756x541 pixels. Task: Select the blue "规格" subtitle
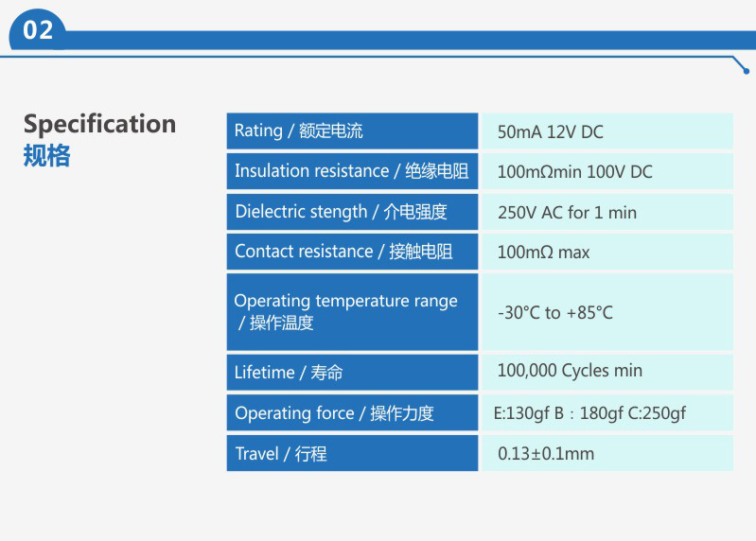coord(47,156)
